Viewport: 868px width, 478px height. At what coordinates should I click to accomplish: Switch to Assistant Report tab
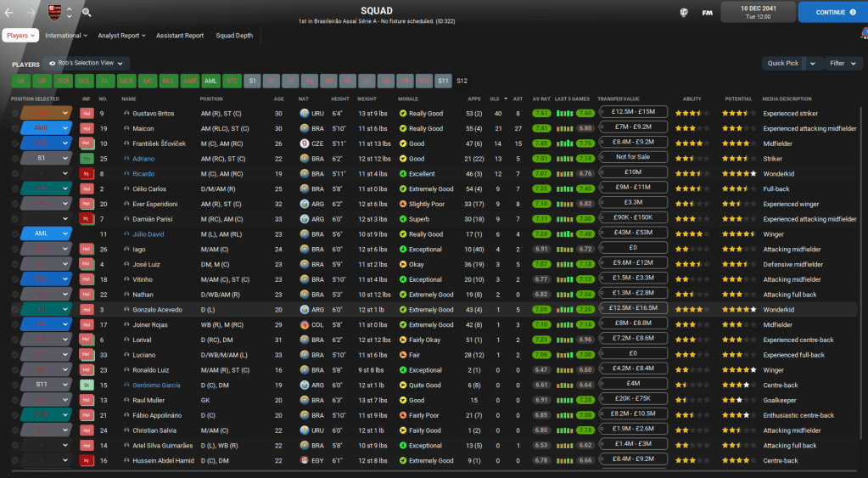180,36
